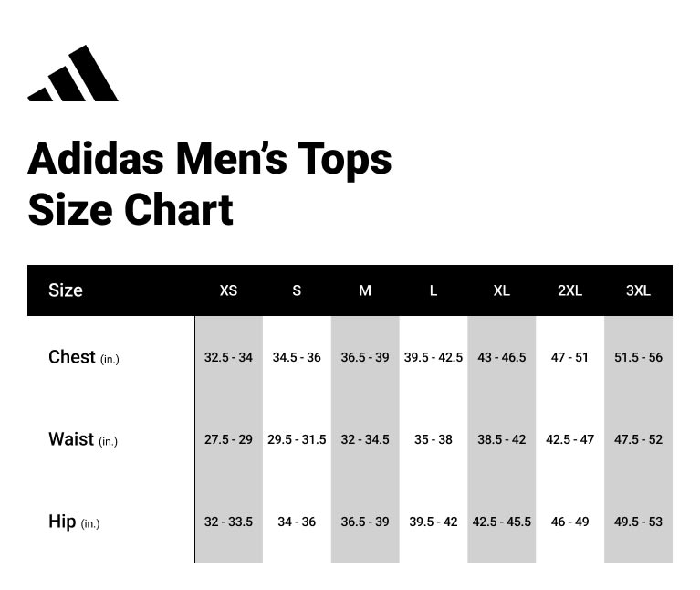
Task: Choose the S size column header
Action: coord(297,290)
